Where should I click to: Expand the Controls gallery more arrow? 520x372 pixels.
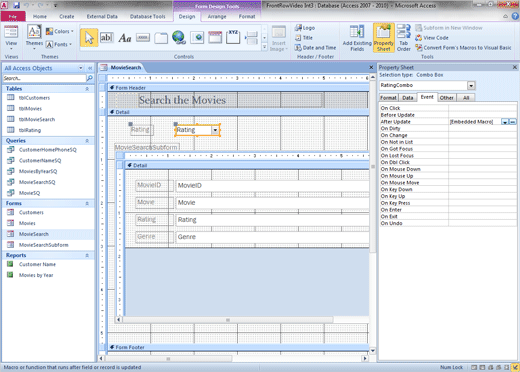click(265, 47)
